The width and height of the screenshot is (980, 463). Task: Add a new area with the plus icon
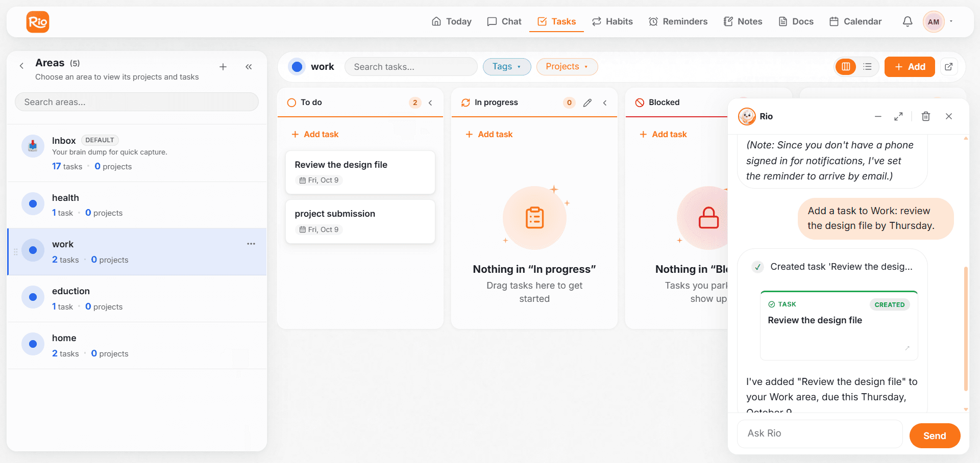[223, 67]
